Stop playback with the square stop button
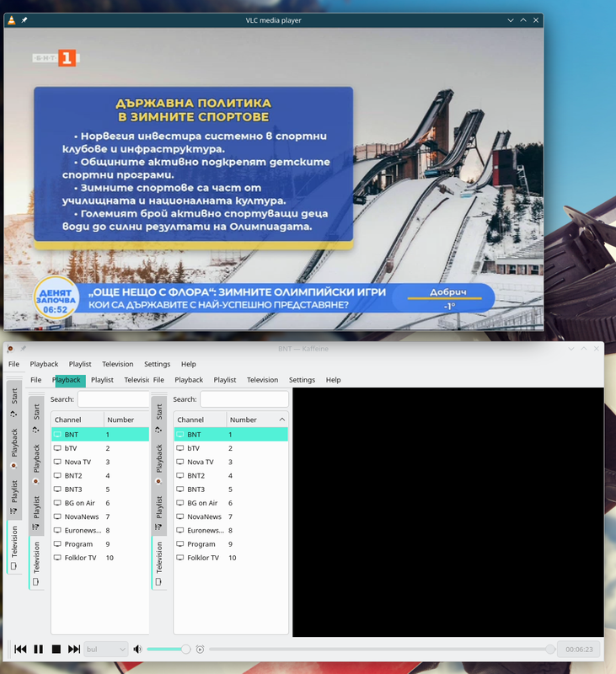 (56, 649)
